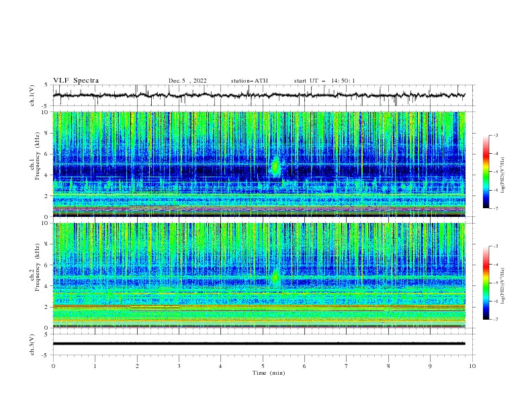This screenshot has width=532, height=411.
Task: Select the ch.1 color bar "log(PSD)(V²/Hz)" label
Action: (502, 175)
